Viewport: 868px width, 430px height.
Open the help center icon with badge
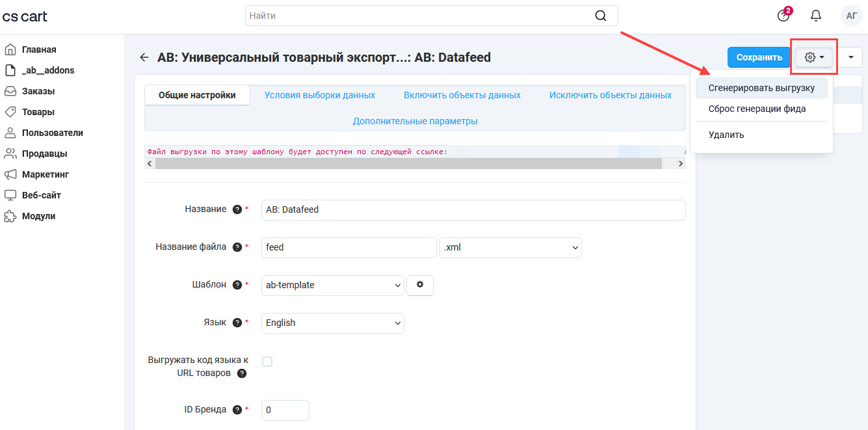tap(784, 15)
